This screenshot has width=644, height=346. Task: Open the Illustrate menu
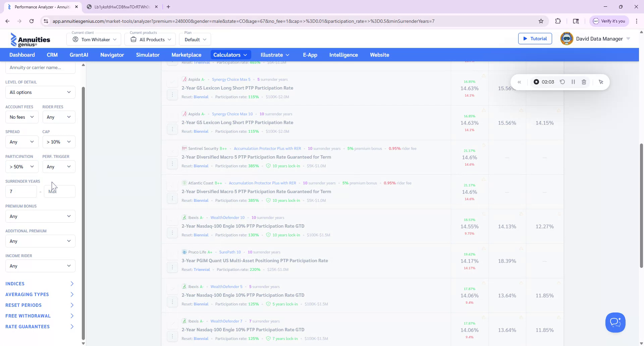click(x=274, y=55)
